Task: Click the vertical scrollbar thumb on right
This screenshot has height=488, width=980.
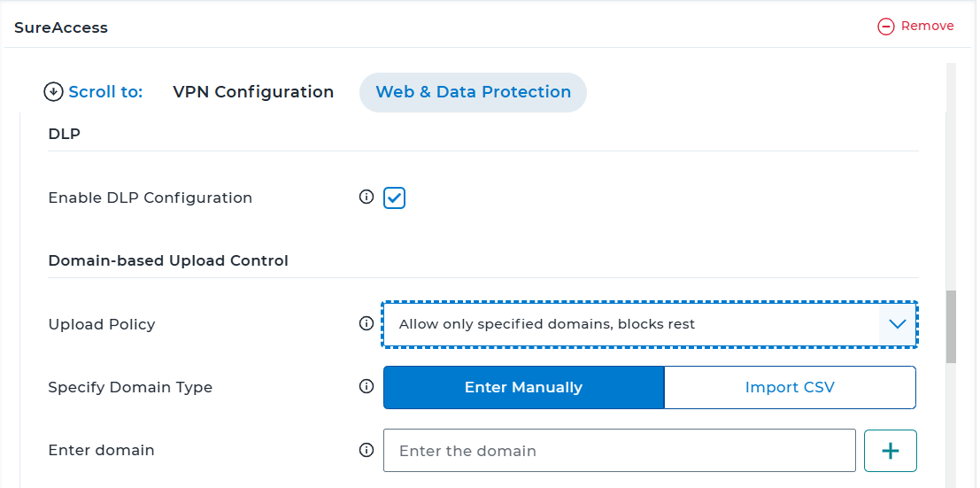Action: pyautogui.click(x=951, y=327)
